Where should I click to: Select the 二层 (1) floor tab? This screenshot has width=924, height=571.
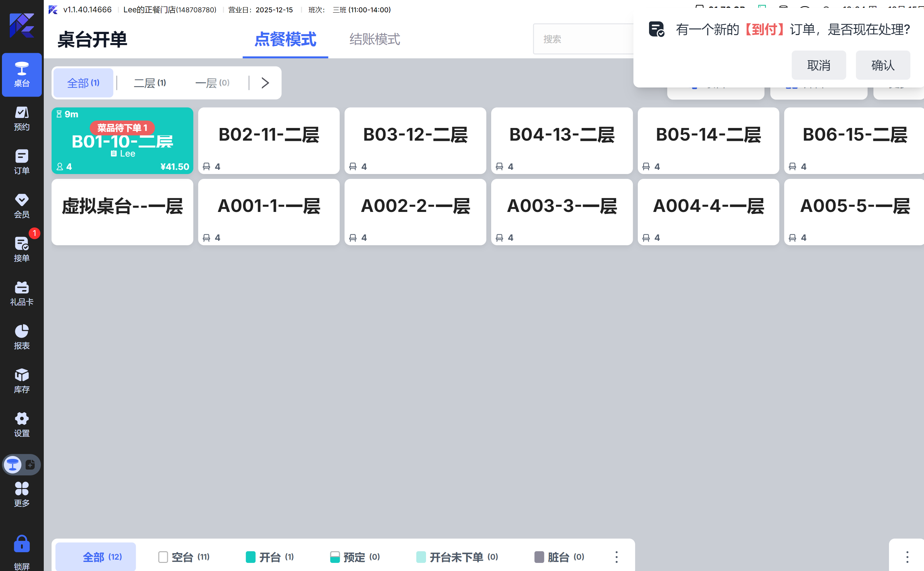pyautogui.click(x=150, y=83)
